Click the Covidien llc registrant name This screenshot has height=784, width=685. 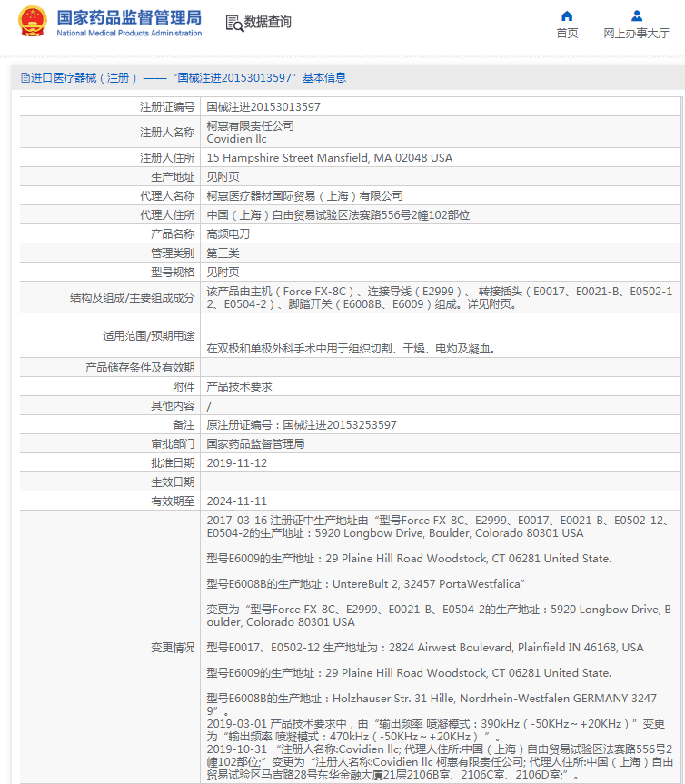tap(236, 138)
